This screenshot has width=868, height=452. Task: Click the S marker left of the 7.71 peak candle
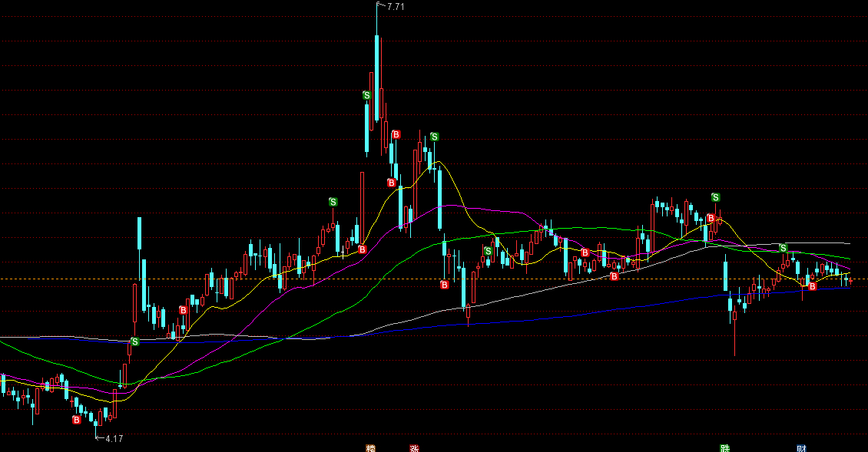point(366,96)
